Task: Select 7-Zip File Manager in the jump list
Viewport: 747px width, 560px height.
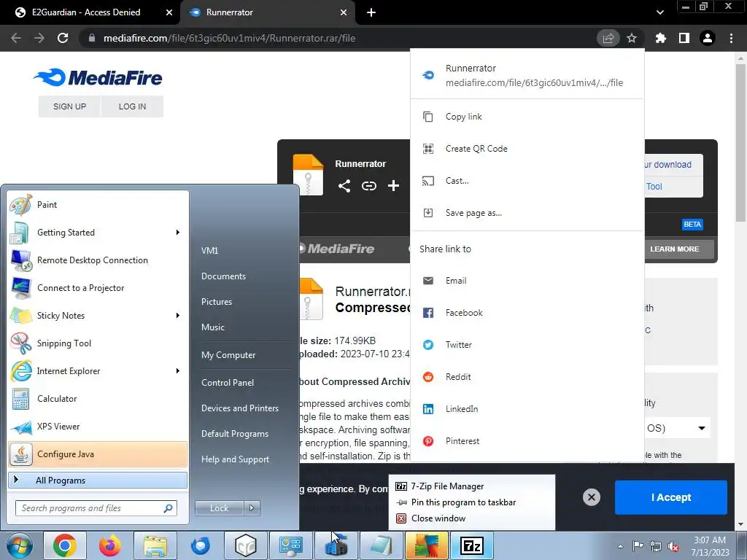Action: pyautogui.click(x=472, y=486)
